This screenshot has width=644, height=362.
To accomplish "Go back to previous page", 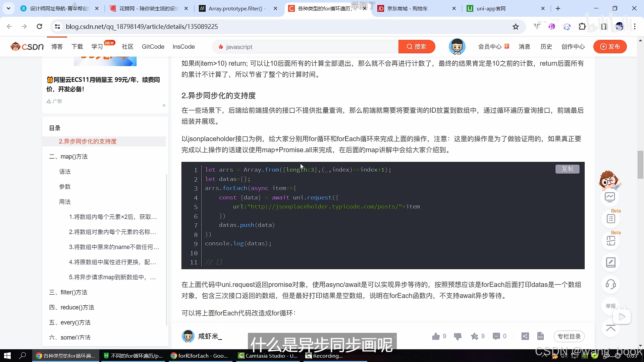I will [x=9, y=26].
